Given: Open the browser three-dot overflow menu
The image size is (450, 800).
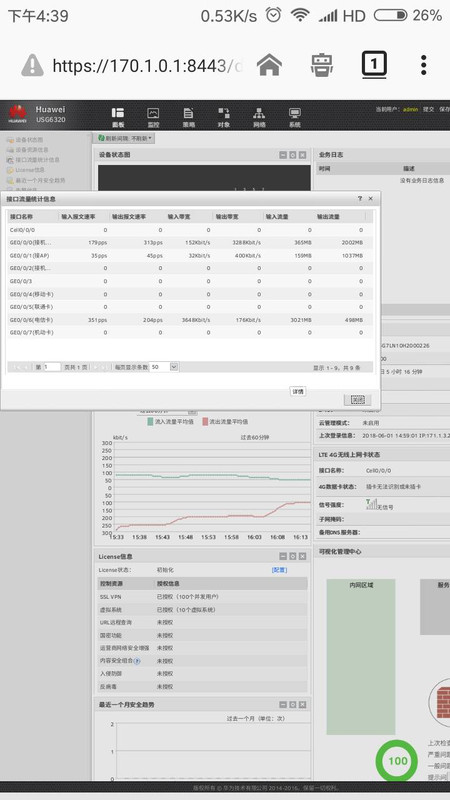Looking at the screenshot, I should [423, 65].
